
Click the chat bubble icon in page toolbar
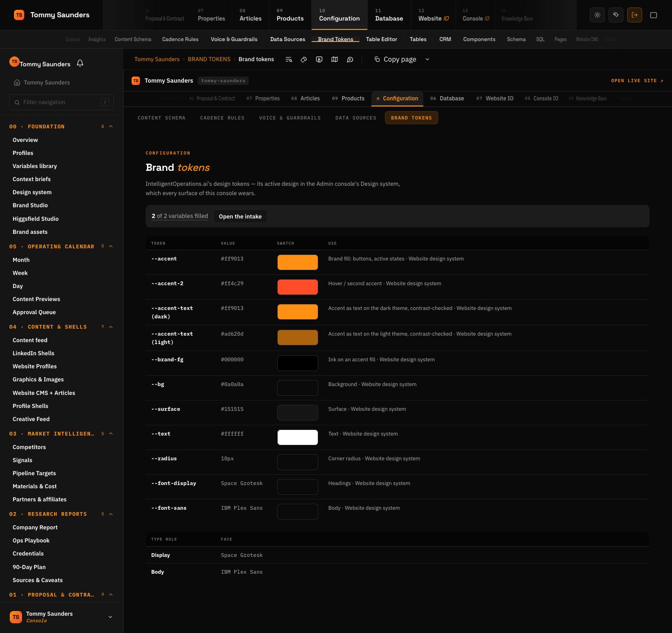pos(350,59)
